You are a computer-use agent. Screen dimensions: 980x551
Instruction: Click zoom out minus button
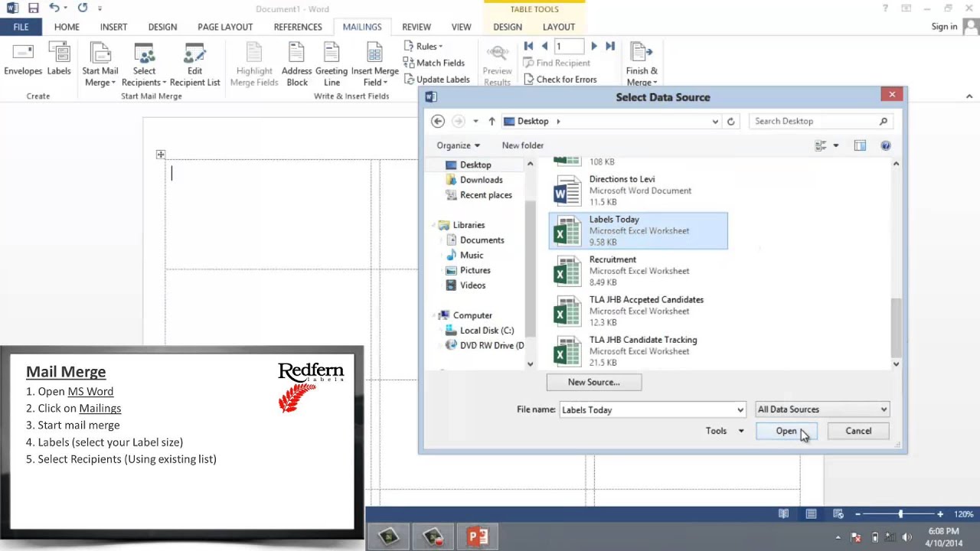[857, 514]
